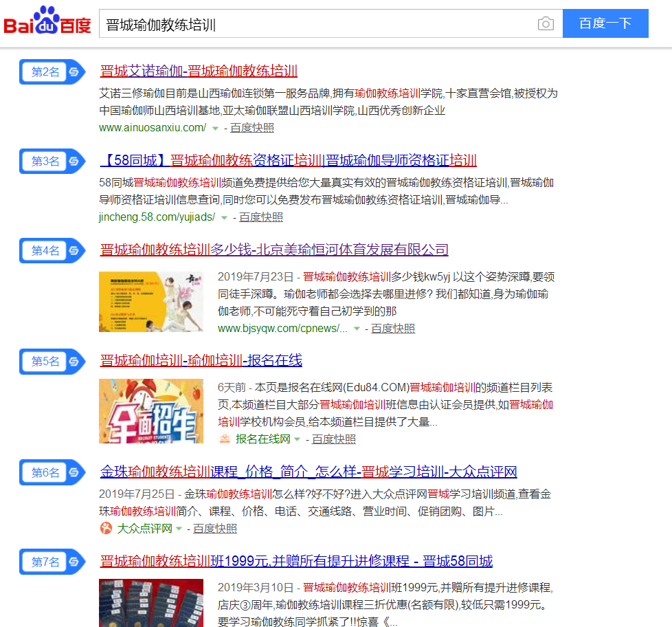Click the 第3名 rank badge
Image resolution: width=672 pixels, height=627 pixels.
coord(52,162)
